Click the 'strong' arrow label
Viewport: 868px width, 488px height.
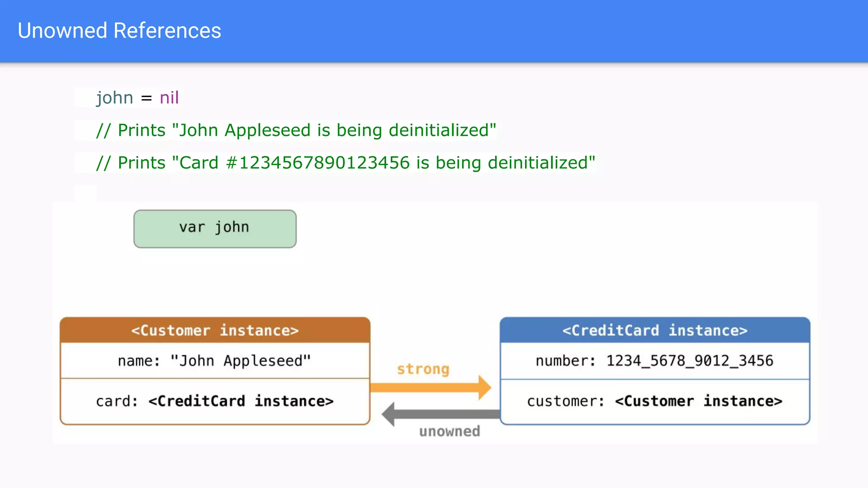[423, 369]
